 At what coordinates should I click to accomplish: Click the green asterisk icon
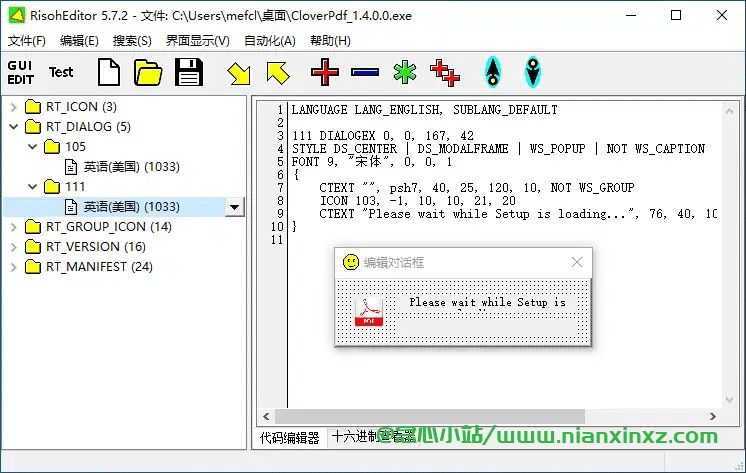pos(405,72)
